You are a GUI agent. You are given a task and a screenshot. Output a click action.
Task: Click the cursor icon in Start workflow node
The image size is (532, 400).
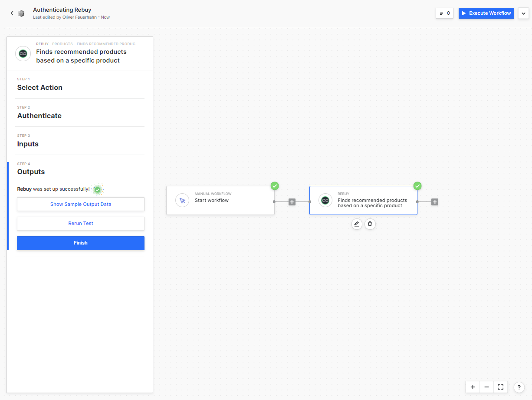[182, 200]
